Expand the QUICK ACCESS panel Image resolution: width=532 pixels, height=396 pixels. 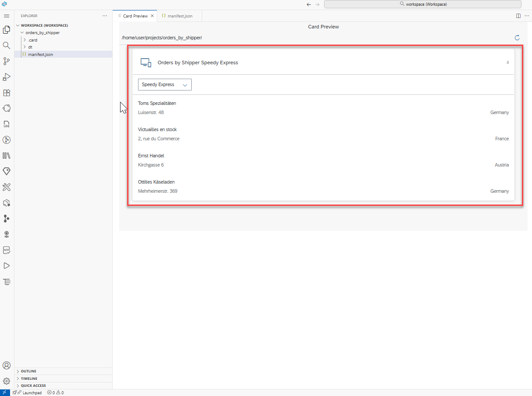63,386
